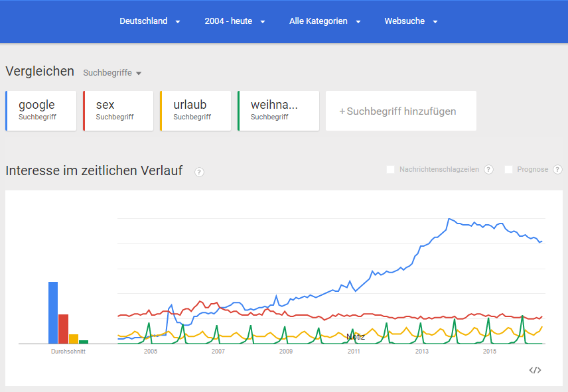Select the sex search term card
The width and height of the screenshot is (568, 392).
pos(118,110)
